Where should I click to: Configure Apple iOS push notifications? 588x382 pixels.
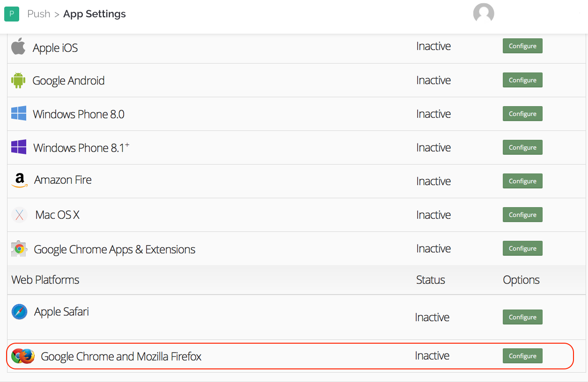pyautogui.click(x=522, y=46)
